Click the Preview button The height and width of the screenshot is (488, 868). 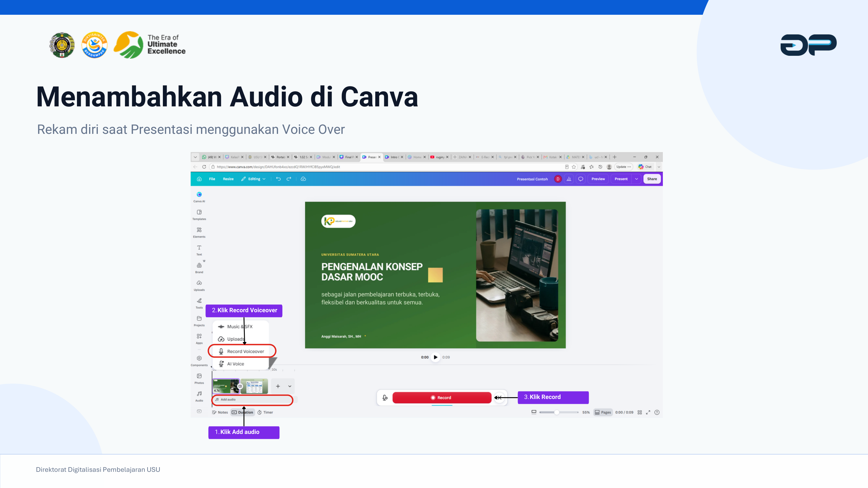(598, 179)
